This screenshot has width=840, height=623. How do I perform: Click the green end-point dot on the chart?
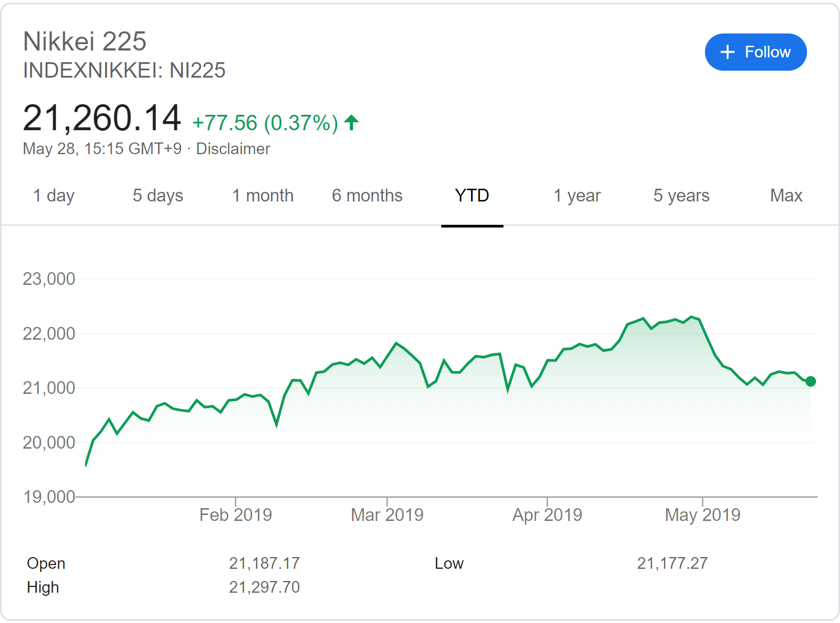click(x=810, y=381)
